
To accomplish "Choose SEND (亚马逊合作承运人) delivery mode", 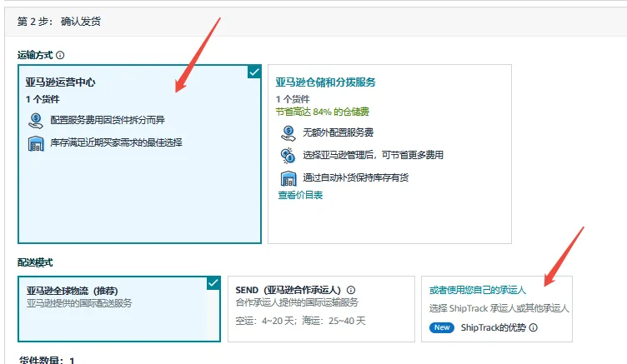I will tap(321, 309).
